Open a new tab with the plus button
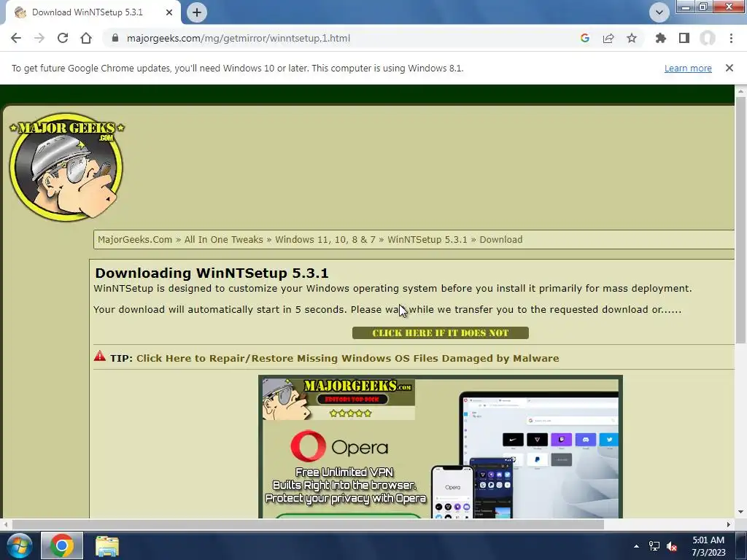This screenshot has width=747, height=560. 197,12
